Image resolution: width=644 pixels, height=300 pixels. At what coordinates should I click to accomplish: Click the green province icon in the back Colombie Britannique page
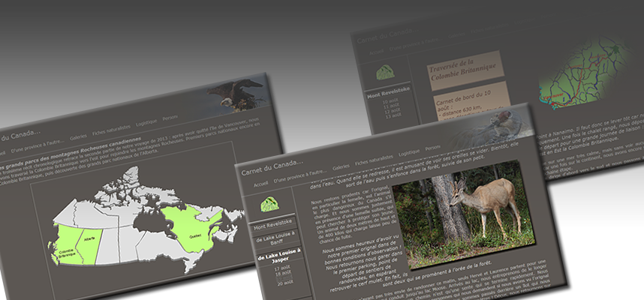(385, 72)
